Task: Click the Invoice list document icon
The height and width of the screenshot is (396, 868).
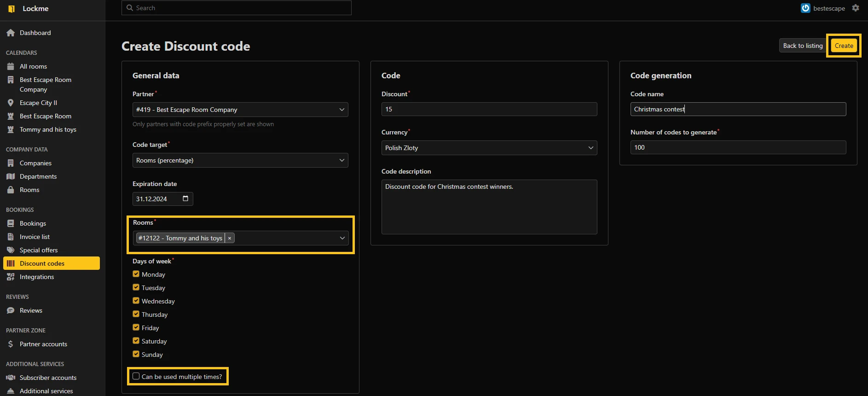Action: (11, 237)
